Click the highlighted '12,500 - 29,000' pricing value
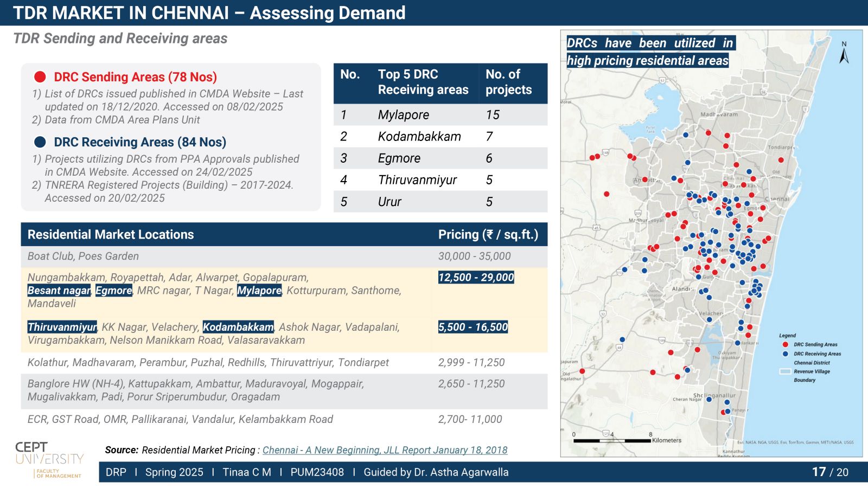The image size is (868, 488). click(x=476, y=277)
